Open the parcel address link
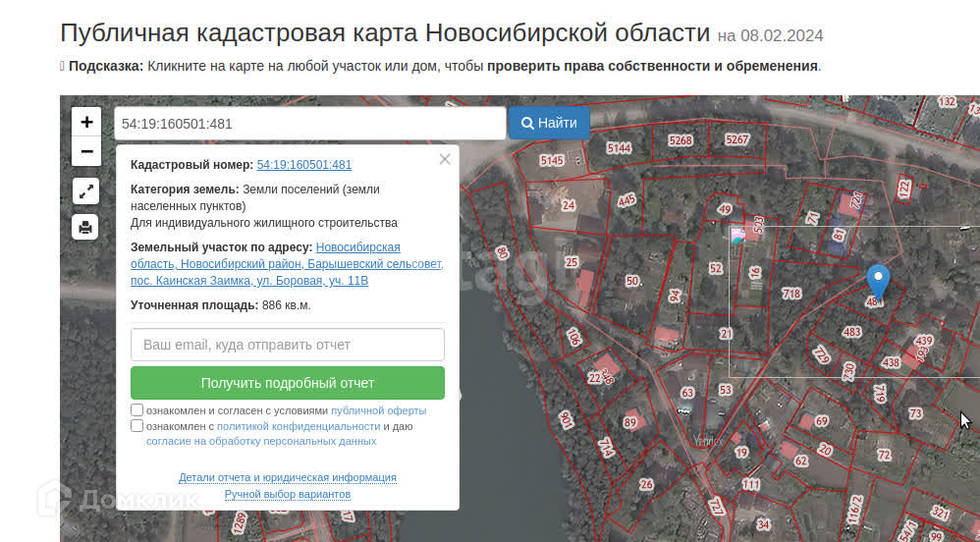This screenshot has width=980, height=542. tap(287, 264)
